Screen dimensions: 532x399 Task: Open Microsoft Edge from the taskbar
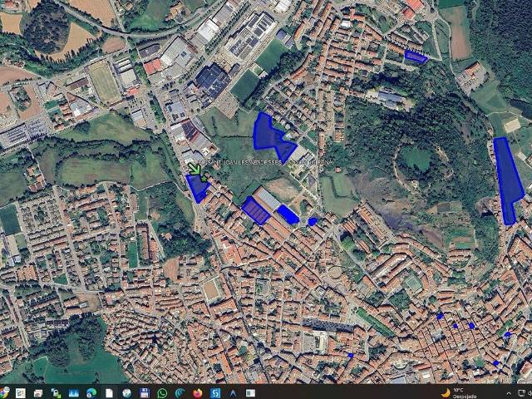tap(91, 393)
